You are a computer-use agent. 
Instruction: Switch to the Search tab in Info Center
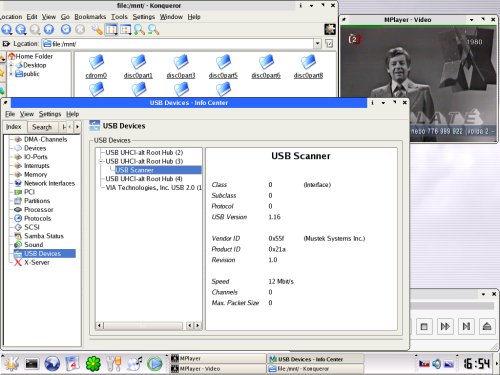[x=42, y=127]
